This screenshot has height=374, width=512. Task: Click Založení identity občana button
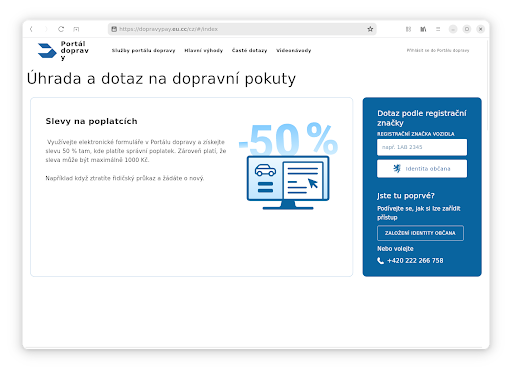tap(420, 233)
